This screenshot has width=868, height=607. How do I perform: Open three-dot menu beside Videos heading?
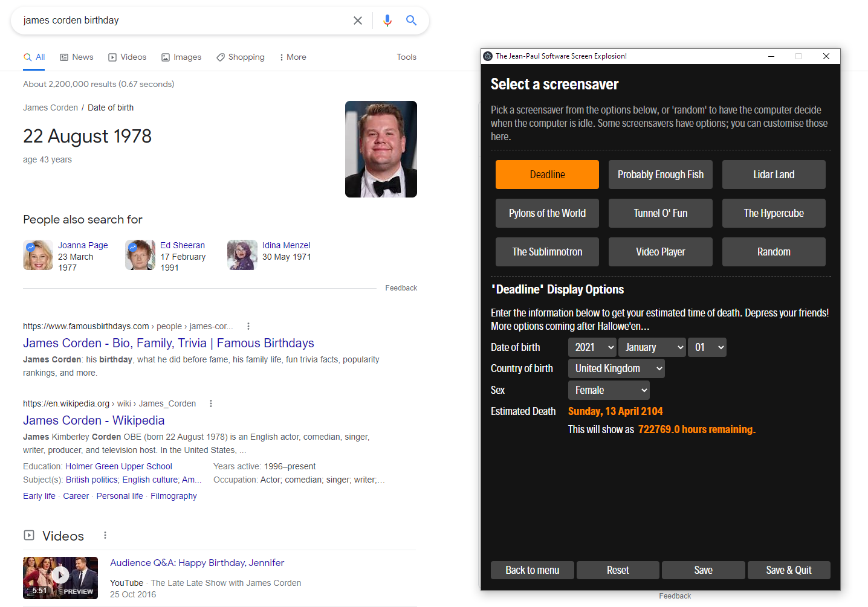point(105,535)
